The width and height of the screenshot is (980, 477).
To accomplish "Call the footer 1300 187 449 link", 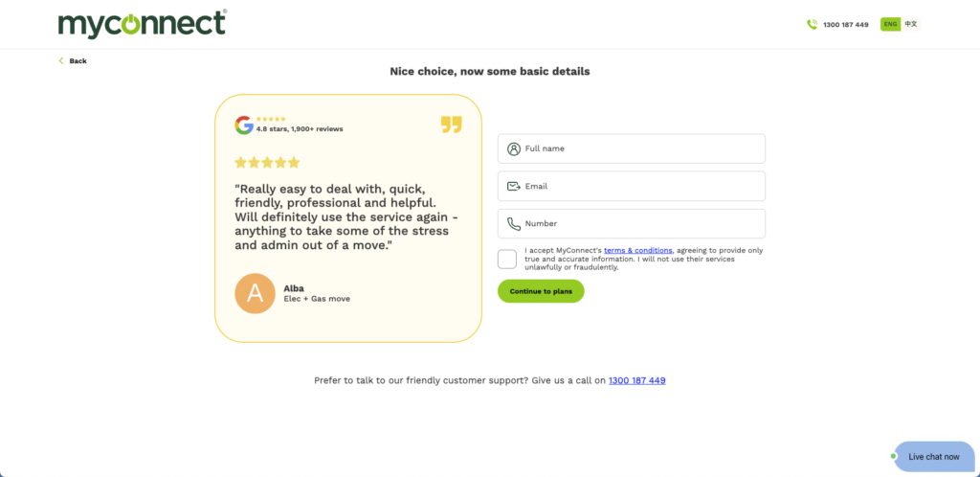I will pos(636,380).
